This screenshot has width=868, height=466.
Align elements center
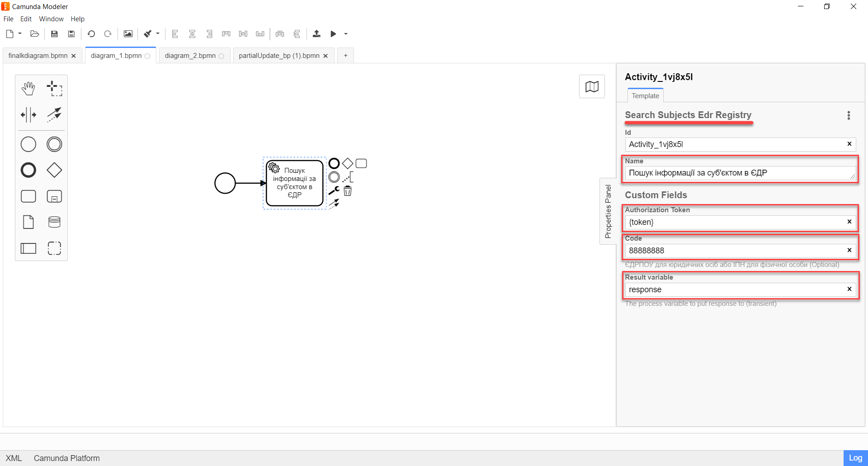point(192,34)
